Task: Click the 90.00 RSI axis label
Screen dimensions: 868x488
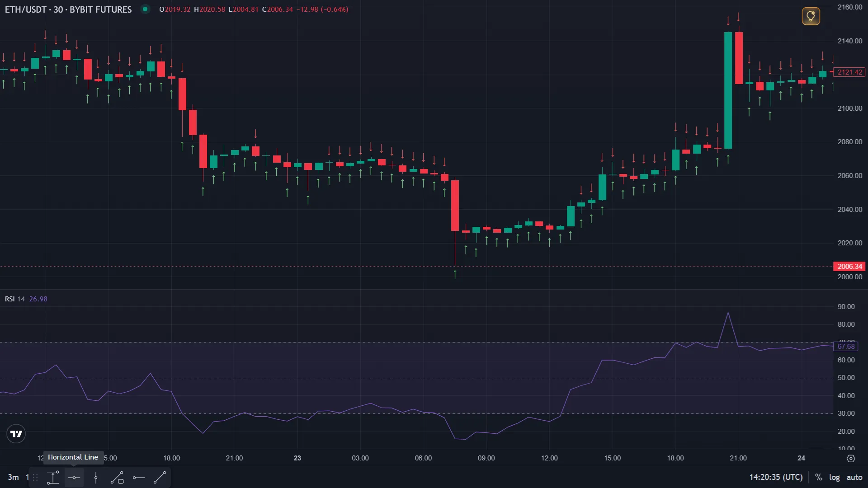Action: (x=846, y=307)
